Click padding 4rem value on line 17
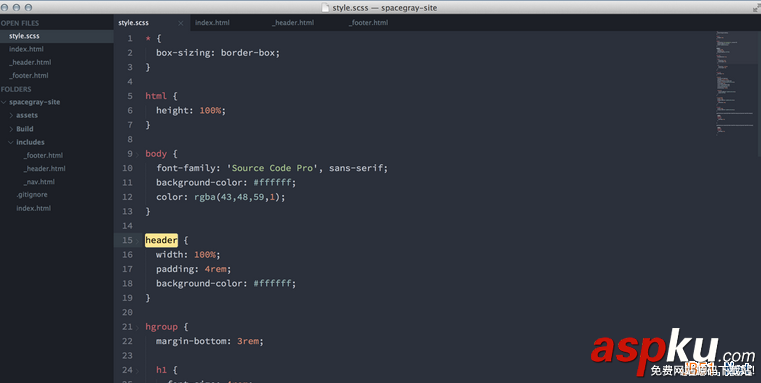This screenshot has width=761, height=383. 215,269
